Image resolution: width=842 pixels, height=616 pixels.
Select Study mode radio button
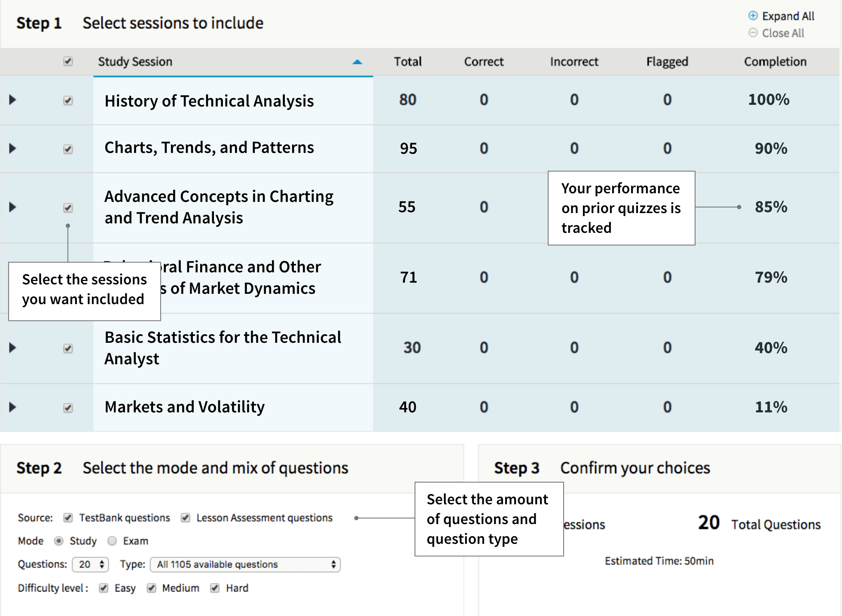pos(59,541)
